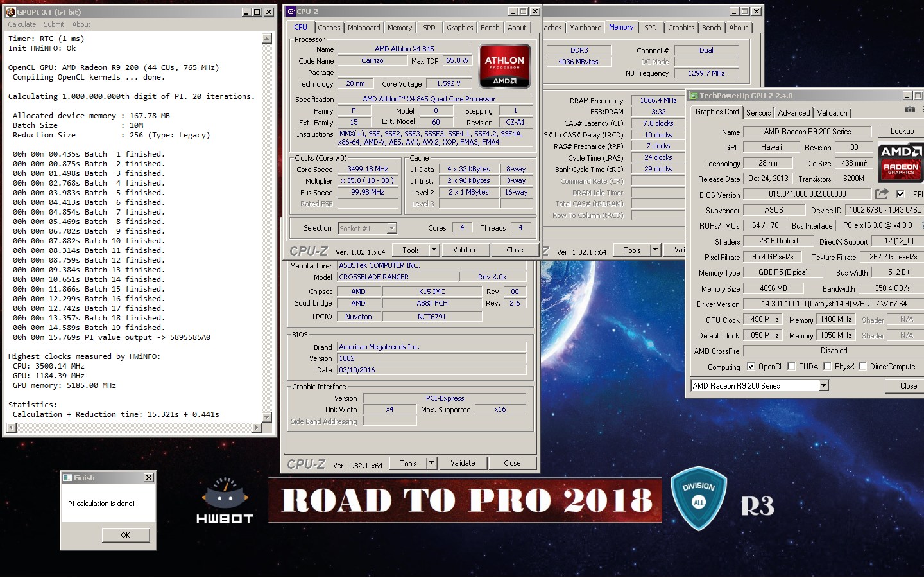The image size is (924, 578).
Task: Open the Calculate menu in GPUPI
Action: (x=22, y=24)
